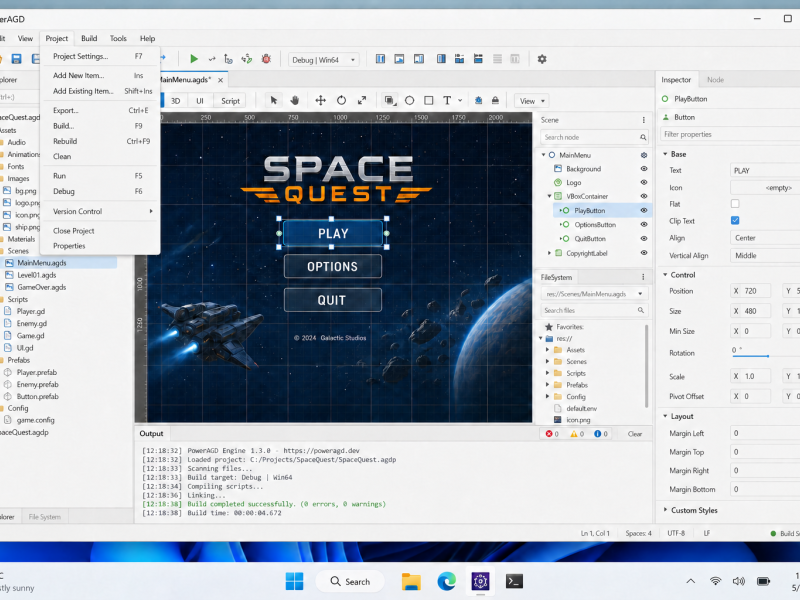Toggle the Flat checkbox in Inspector
The image size is (800, 600).
(735, 204)
